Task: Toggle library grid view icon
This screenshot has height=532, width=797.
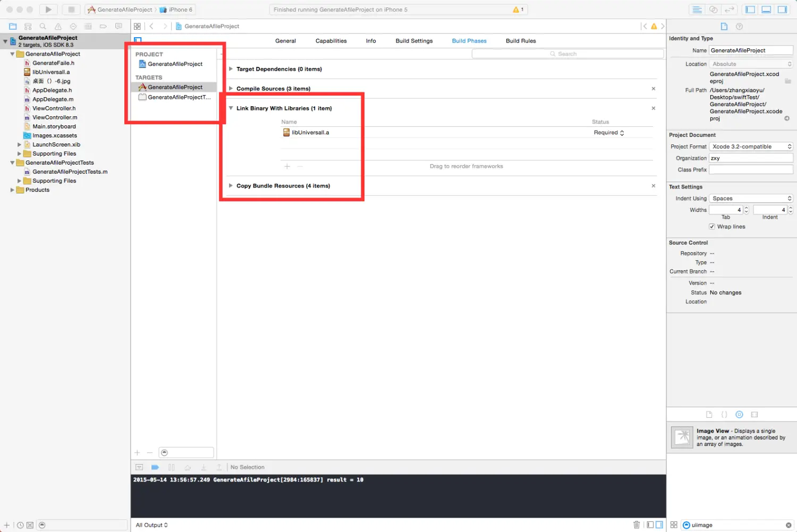Action: pos(674,525)
